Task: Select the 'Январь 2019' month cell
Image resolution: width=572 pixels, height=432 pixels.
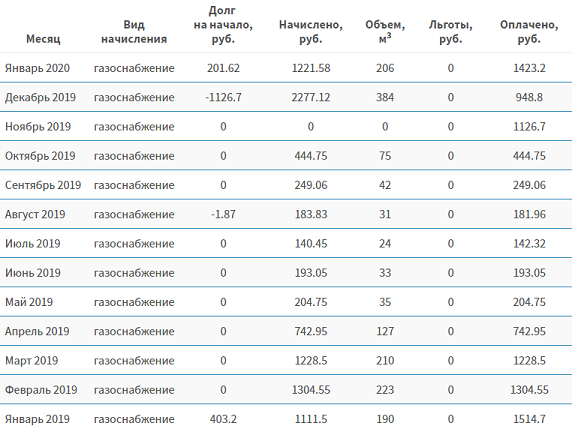Action: pyautogui.click(x=37, y=419)
